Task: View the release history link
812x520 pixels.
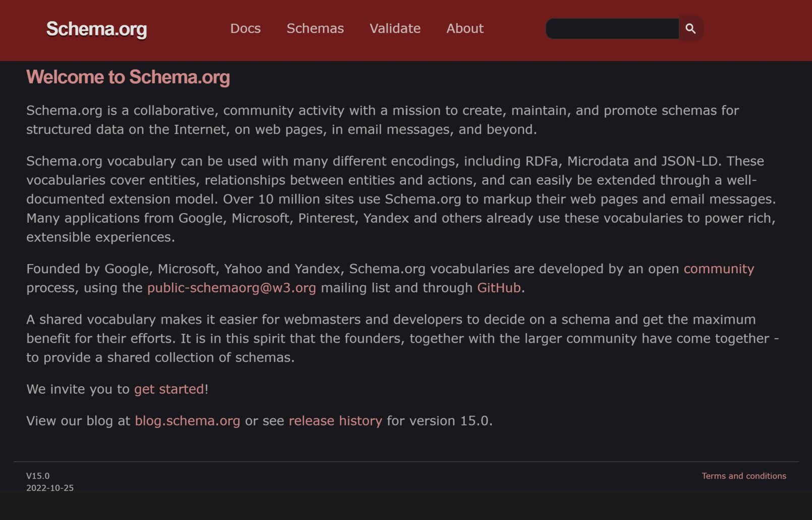Action: coord(335,421)
